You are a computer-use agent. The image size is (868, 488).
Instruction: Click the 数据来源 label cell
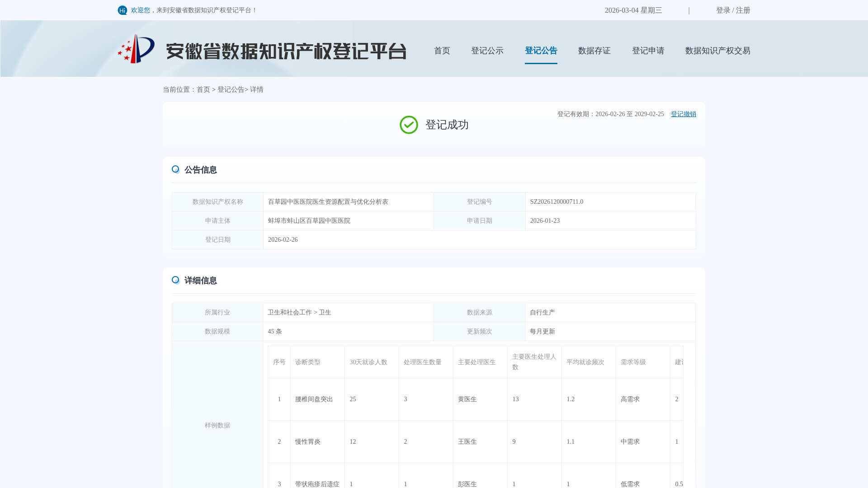tap(480, 313)
